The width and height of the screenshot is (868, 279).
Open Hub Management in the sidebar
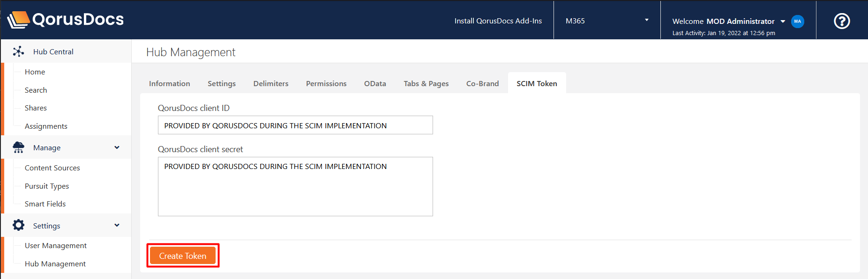coord(55,264)
